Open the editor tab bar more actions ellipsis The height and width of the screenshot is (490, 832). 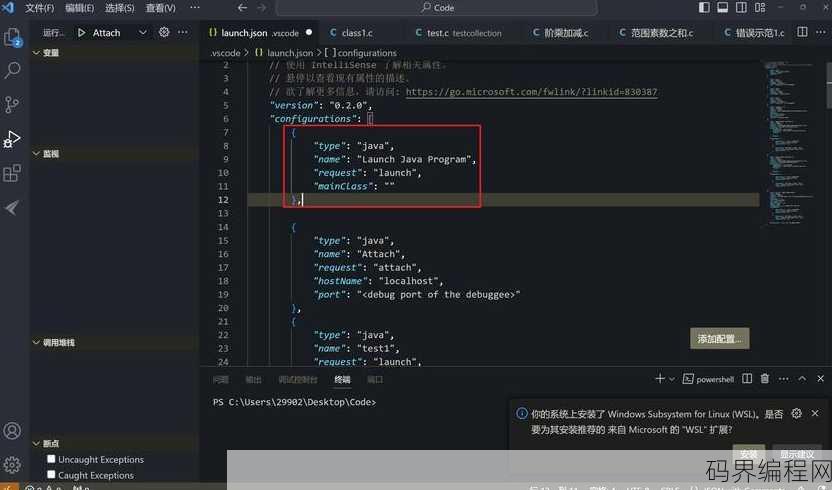tap(820, 32)
